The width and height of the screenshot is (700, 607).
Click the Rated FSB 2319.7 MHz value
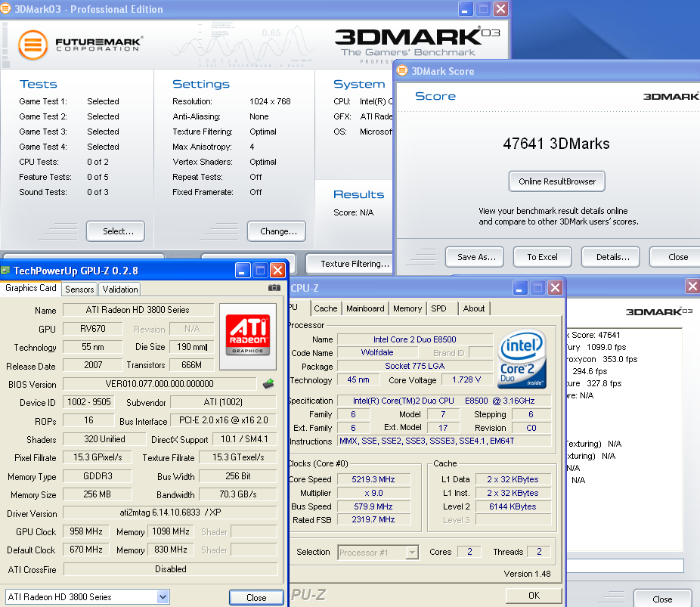point(373,519)
